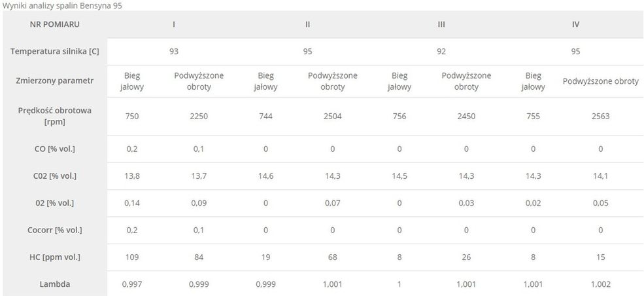Select Lambda value '1' under measurement III
Viewport: 644px width, 296px height.
[399, 284]
